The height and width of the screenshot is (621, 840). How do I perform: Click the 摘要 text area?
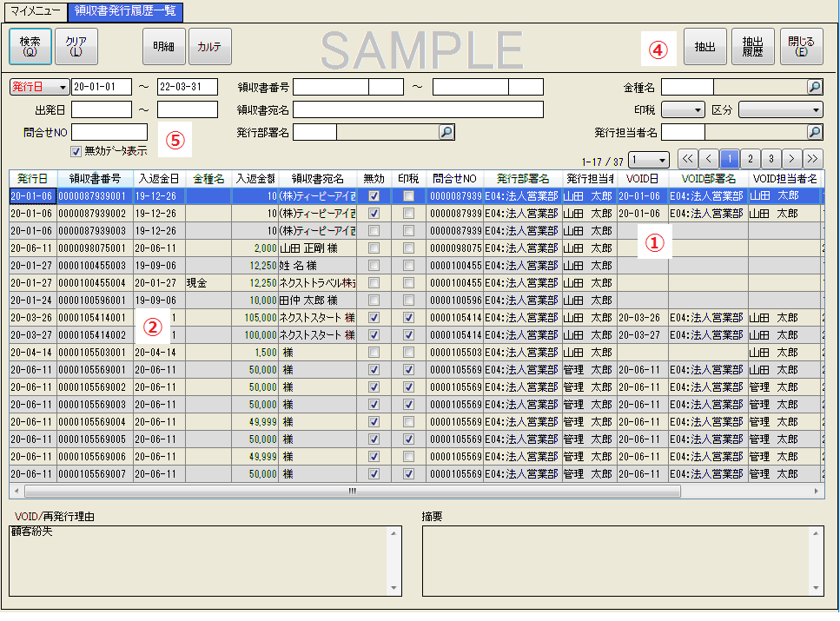point(617,561)
